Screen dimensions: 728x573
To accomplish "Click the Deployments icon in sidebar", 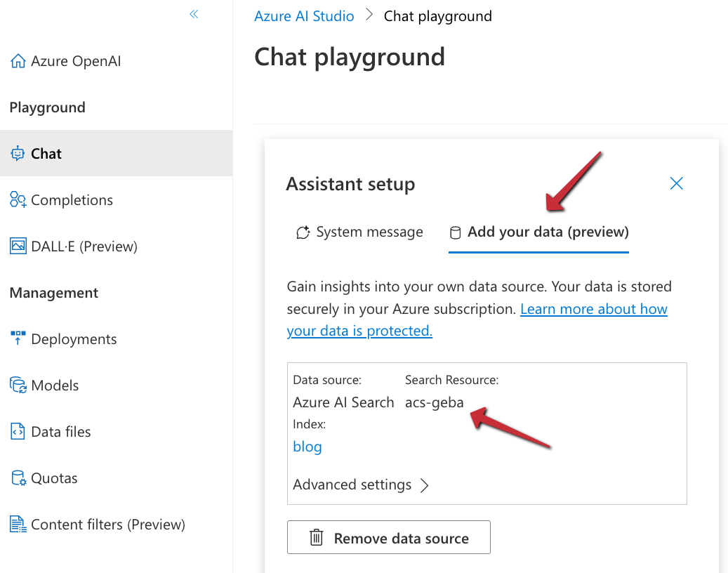I will coord(18,338).
